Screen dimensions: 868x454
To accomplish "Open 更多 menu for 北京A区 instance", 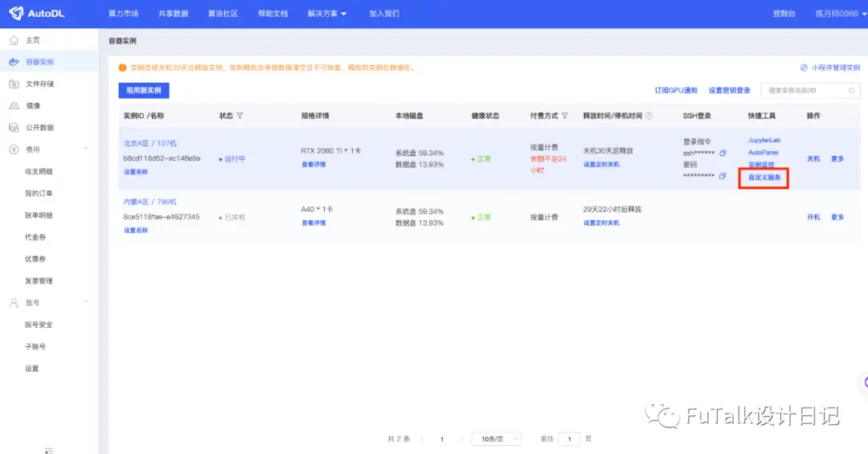I will 837,159.
